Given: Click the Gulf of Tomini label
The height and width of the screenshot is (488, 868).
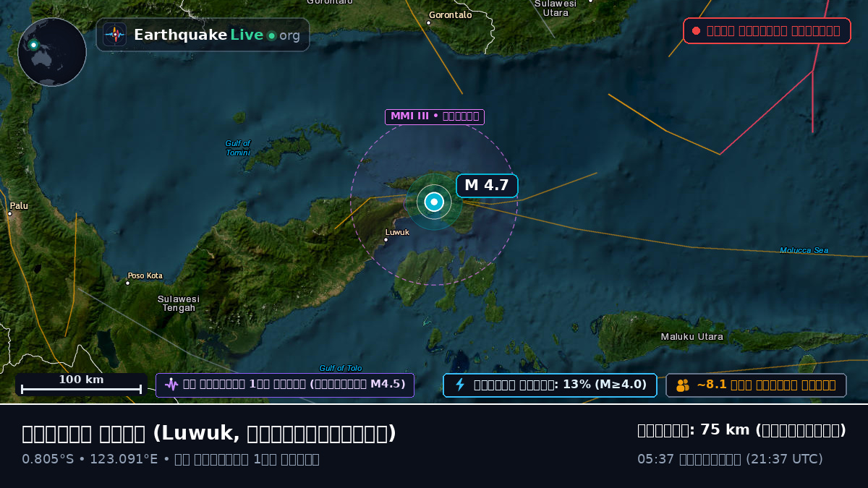Looking at the screenshot, I should 237,148.
